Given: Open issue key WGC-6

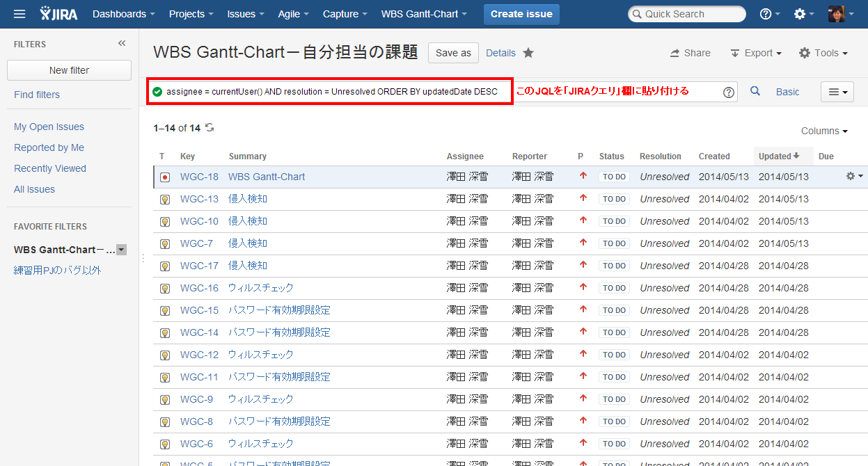Looking at the screenshot, I should pyautogui.click(x=196, y=444).
